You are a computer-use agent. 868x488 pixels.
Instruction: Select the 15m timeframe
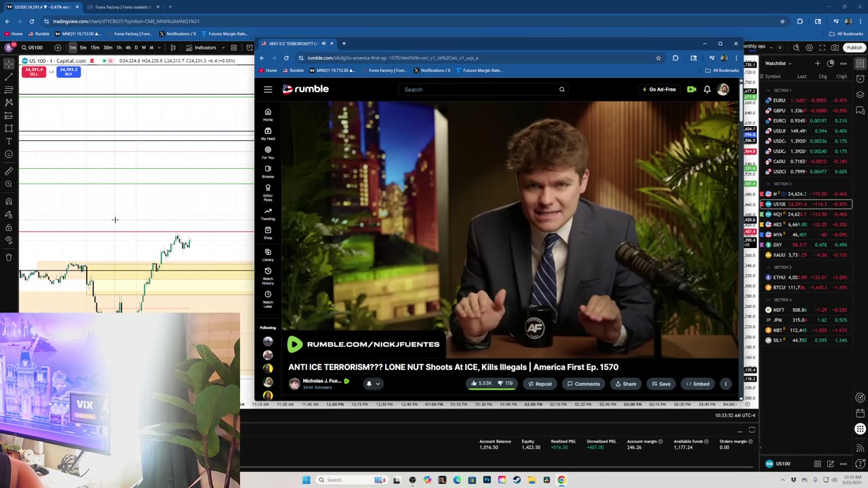pos(95,47)
